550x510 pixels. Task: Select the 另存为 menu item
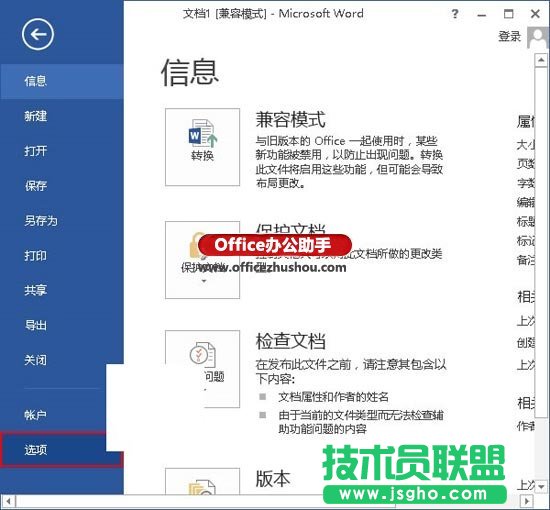[62, 221]
